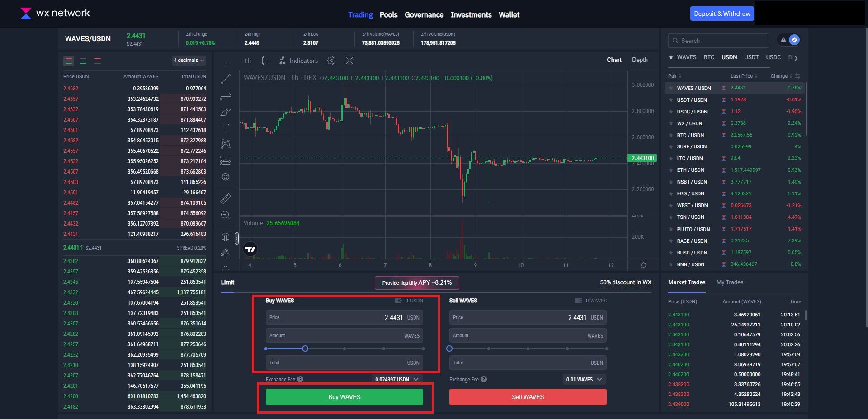This screenshot has height=419, width=868.
Task: Click the Exchange Fee help icon under Sell
Action: coord(484,380)
